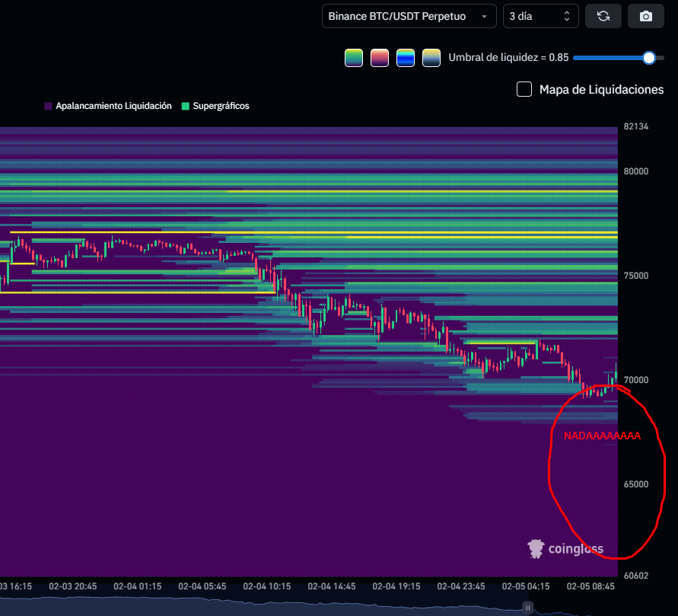
Task: Select the blue-cyan color scheme swatch
Action: coord(406,58)
